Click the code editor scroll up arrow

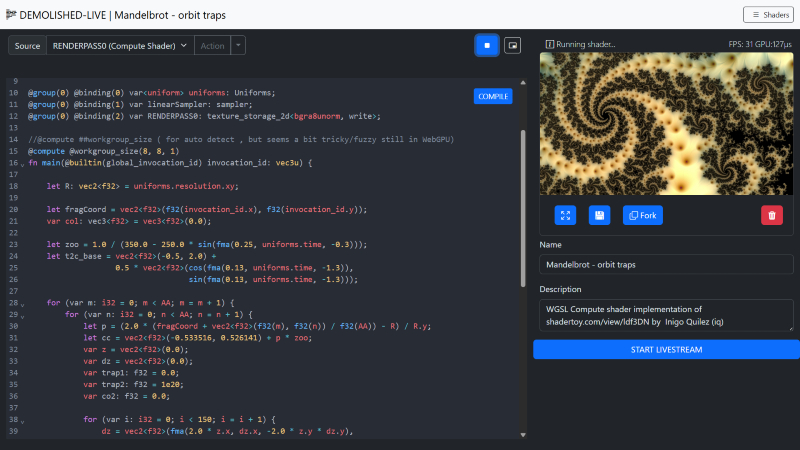click(x=523, y=82)
